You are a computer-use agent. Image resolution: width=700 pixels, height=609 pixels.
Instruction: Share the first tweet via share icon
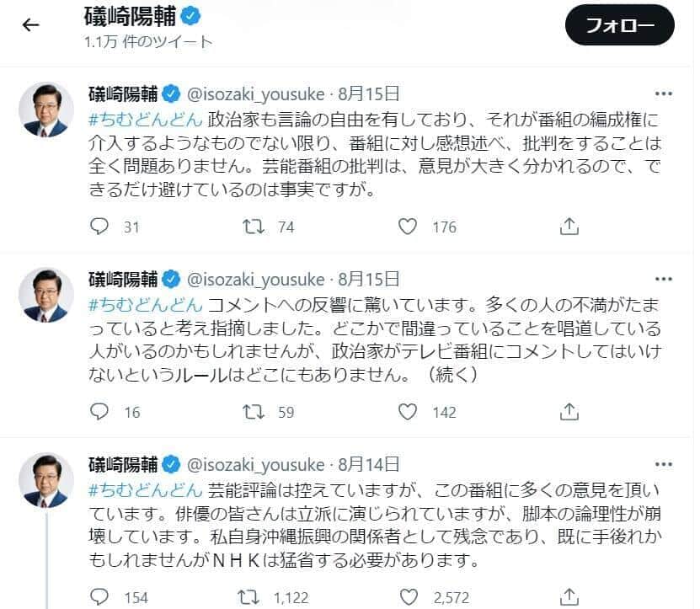[570, 226]
